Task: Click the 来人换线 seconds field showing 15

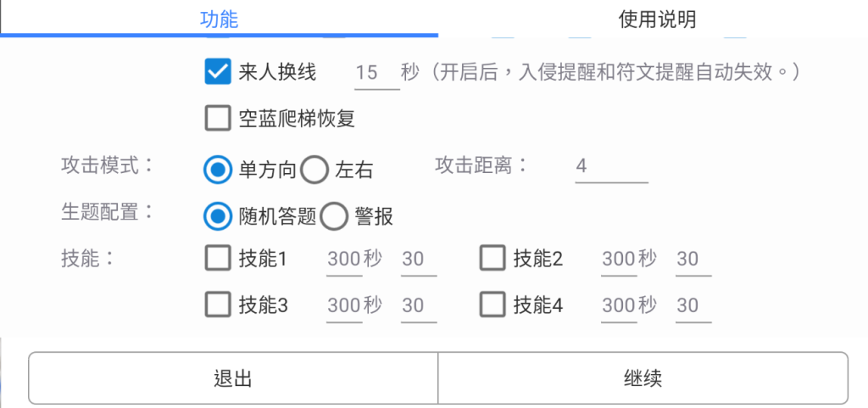Action: pyautogui.click(x=377, y=74)
